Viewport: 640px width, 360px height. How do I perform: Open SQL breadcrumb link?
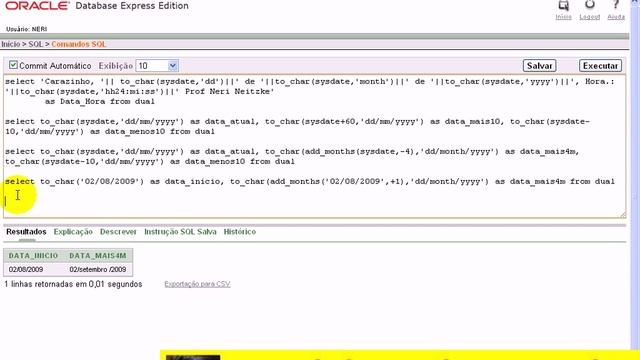pos(36,44)
